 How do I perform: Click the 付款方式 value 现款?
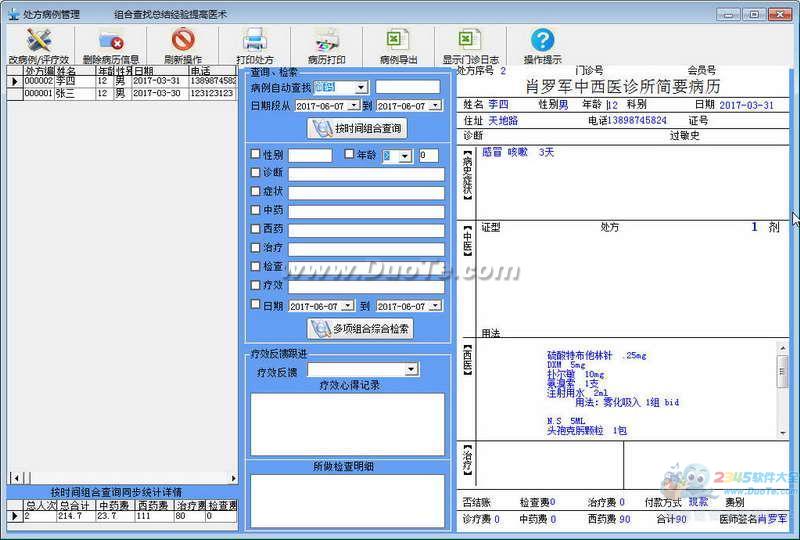click(x=698, y=502)
